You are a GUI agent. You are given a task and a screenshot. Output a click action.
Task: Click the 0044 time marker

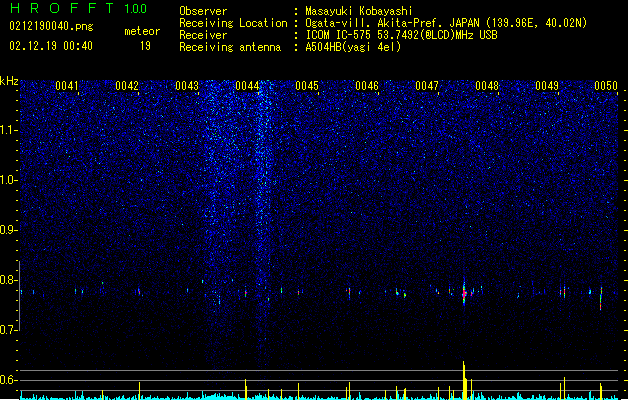pos(247,86)
